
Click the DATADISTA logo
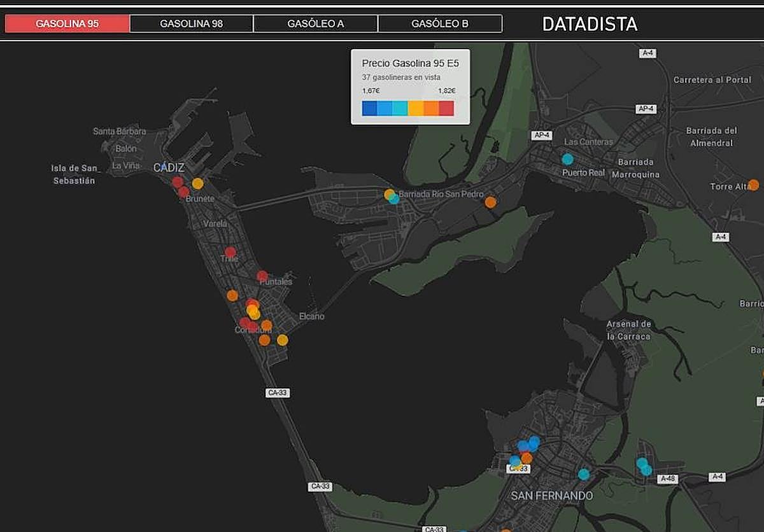(x=590, y=24)
